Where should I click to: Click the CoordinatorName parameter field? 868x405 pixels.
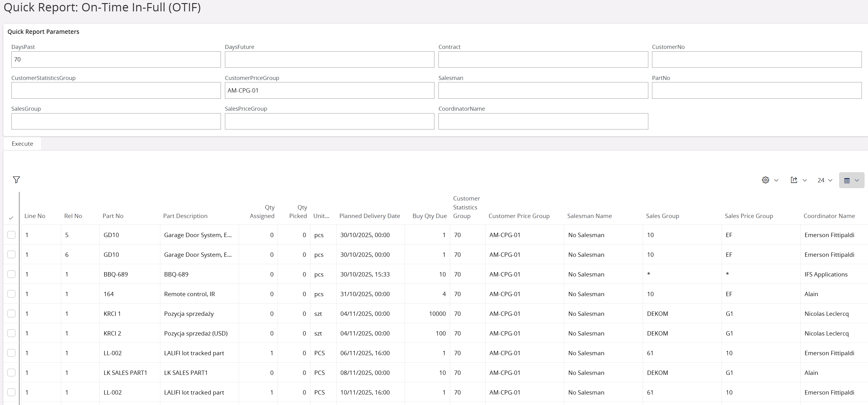[543, 121]
